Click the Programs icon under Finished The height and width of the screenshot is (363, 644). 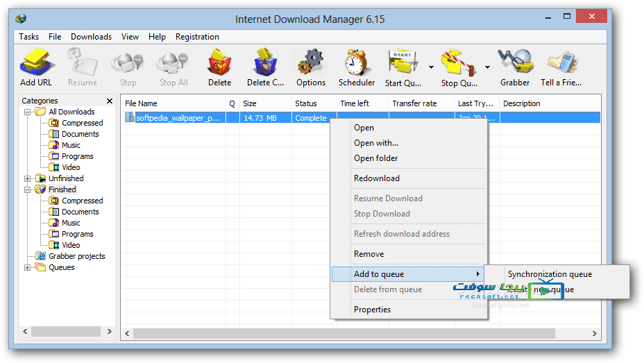pos(54,234)
